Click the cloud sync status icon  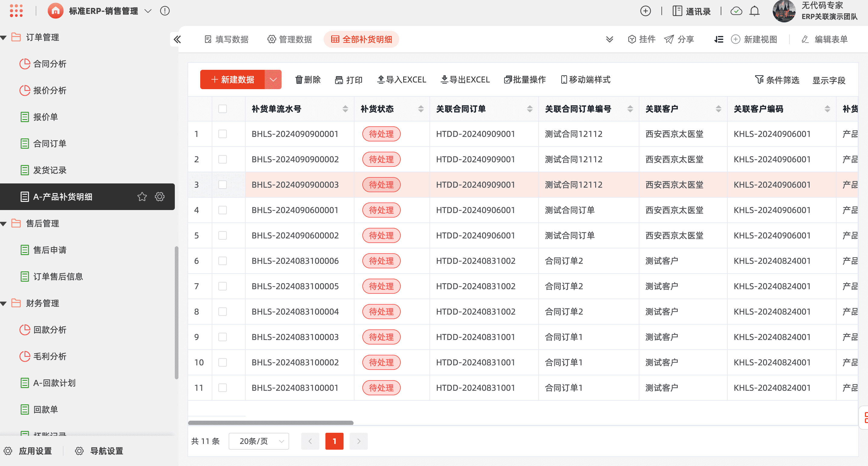(x=736, y=11)
